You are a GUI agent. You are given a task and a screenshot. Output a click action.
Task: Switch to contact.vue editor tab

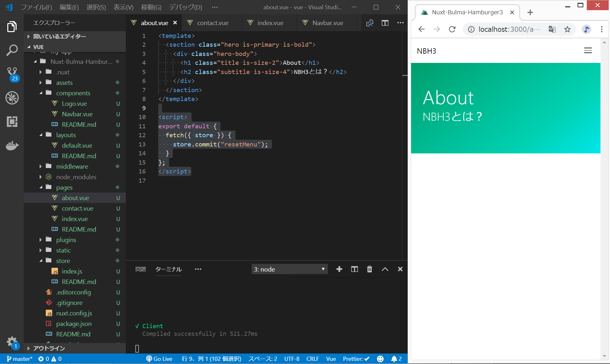click(x=213, y=23)
